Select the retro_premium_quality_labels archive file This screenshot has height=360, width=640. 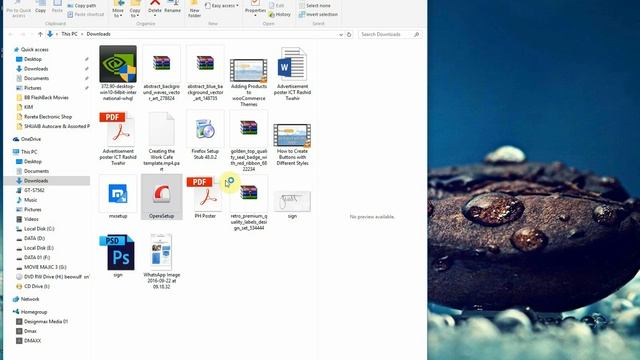click(x=249, y=203)
